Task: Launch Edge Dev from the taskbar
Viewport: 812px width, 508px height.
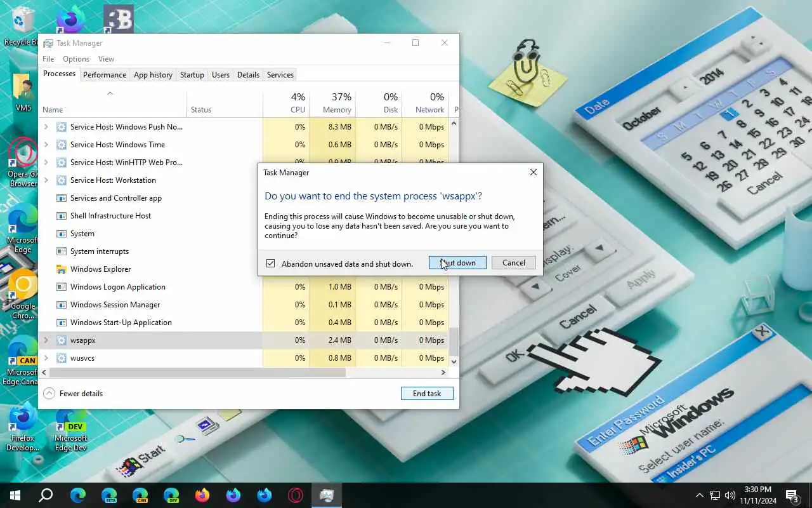Action: pos(171,495)
